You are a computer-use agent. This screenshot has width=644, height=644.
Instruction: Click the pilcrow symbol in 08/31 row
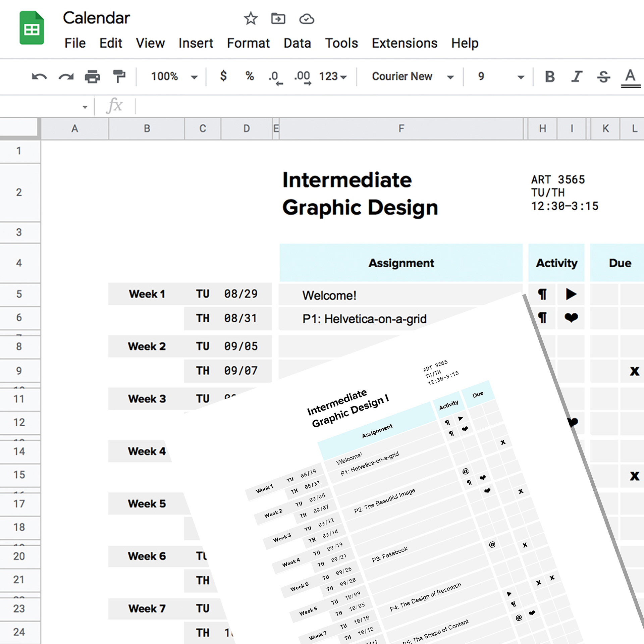542,318
